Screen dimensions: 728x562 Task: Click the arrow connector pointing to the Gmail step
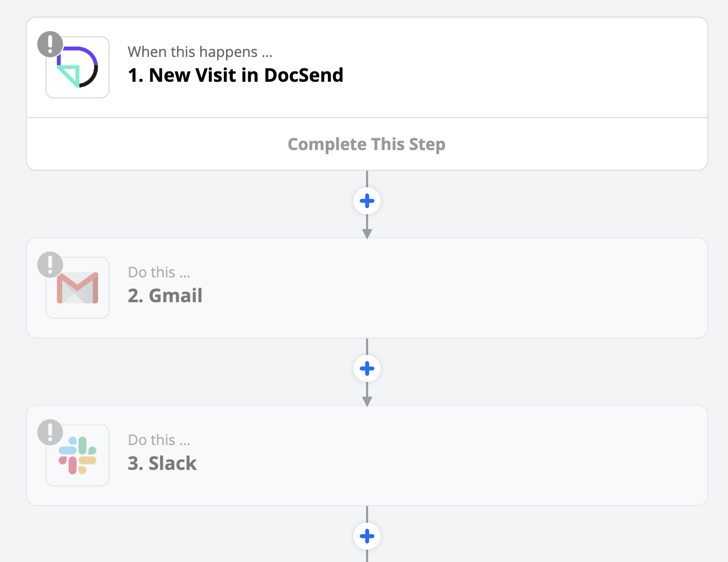[367, 233]
